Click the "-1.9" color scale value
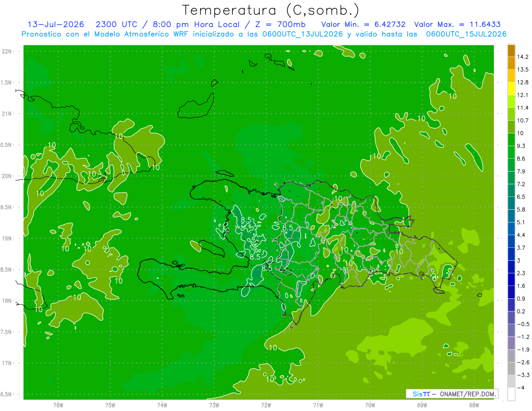 point(522,349)
